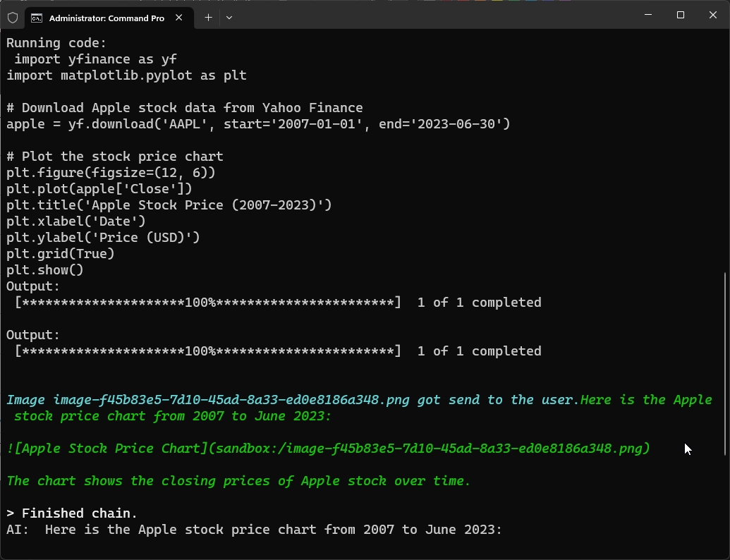
Task: Click the import yfinance code line
Action: click(90, 59)
